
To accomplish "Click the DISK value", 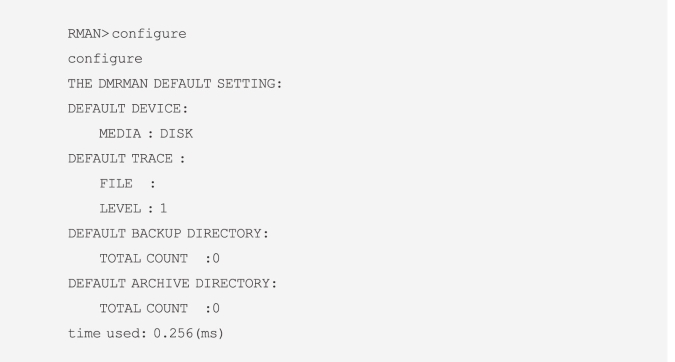I will (176, 133).
